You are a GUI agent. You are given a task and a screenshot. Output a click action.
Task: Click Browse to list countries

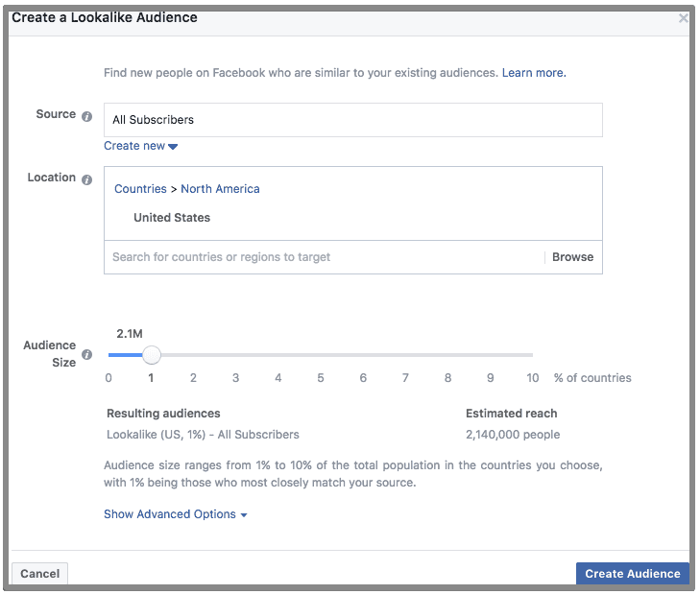tap(572, 257)
